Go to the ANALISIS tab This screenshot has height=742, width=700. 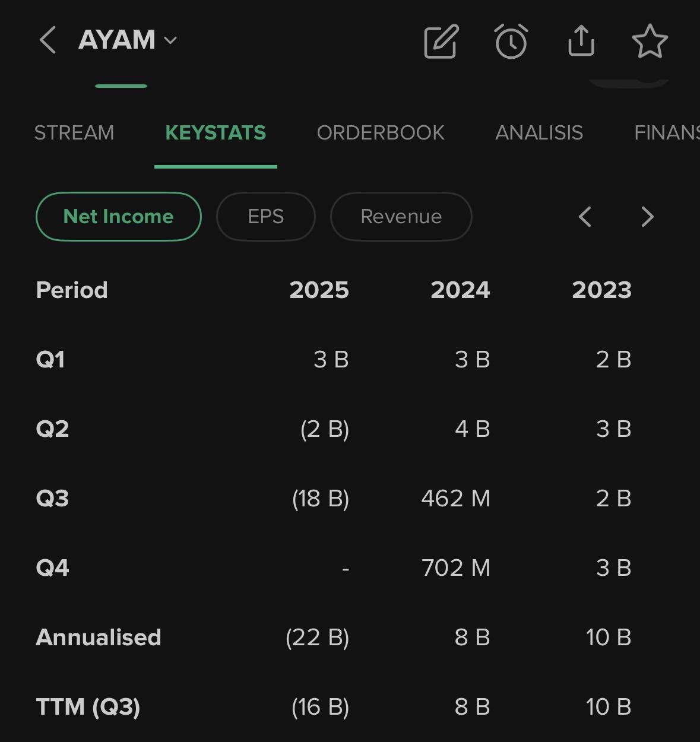coord(539,132)
